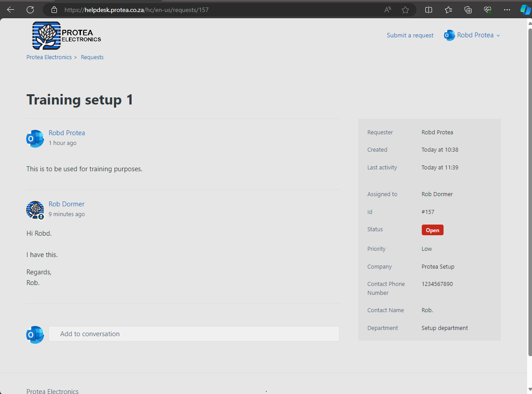The height and width of the screenshot is (394, 532).
Task: Click Rob Dormer's avatar icon
Action: coord(35,209)
